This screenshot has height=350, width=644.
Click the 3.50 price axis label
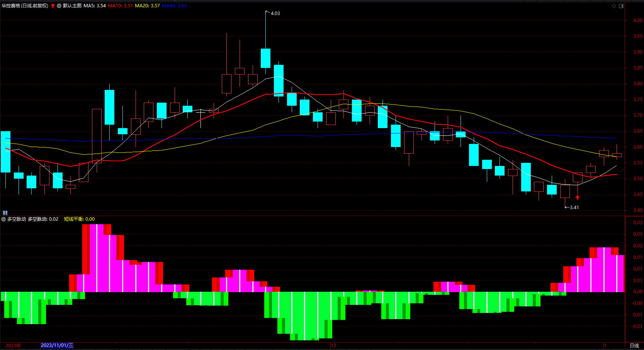pos(638,179)
